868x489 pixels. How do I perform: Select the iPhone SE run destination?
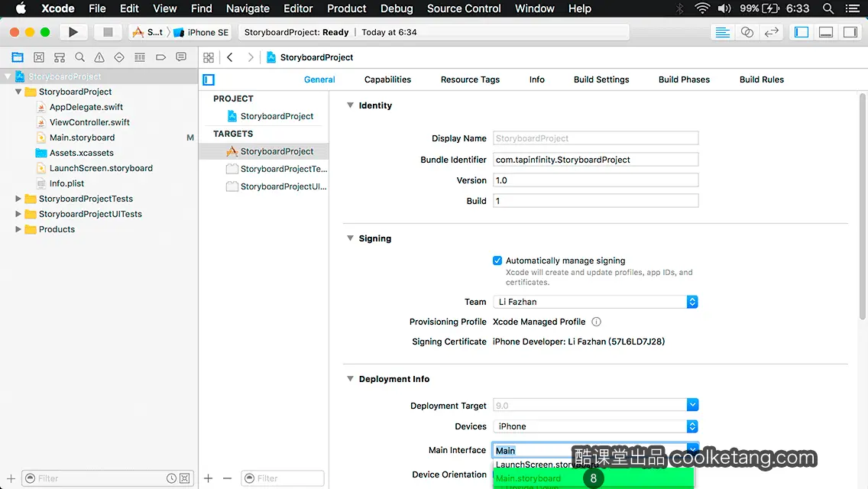201,32
